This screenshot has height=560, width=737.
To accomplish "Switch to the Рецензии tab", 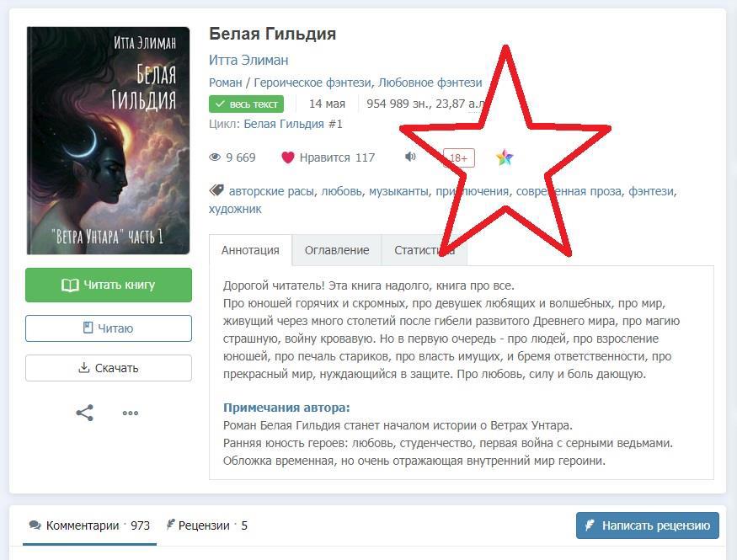I will point(207,525).
